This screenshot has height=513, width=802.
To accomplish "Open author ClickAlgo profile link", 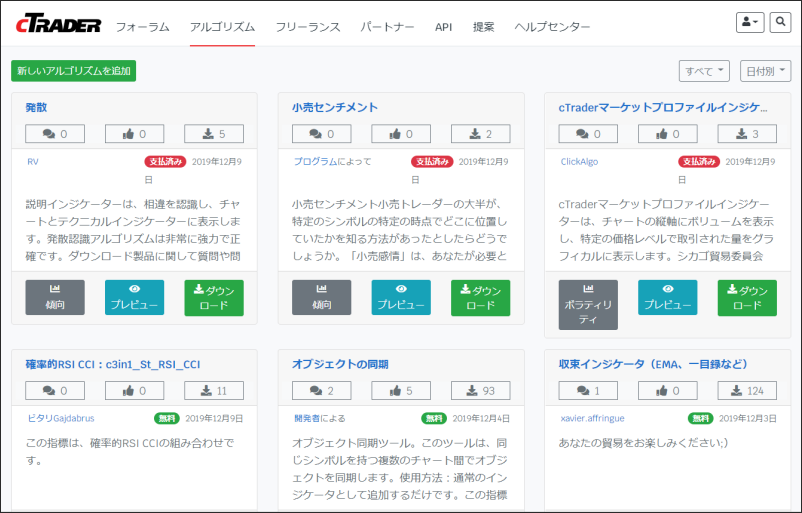I will 578,161.
